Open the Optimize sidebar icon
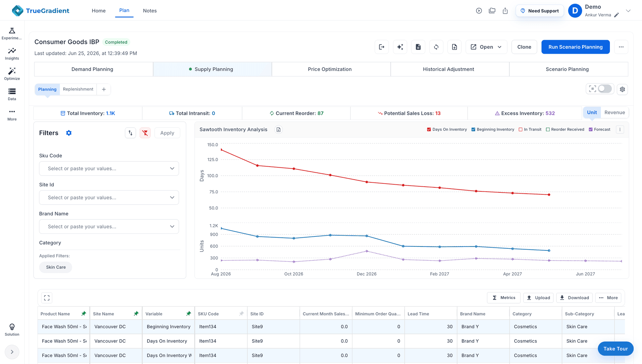This screenshot has height=364, width=642. click(x=12, y=74)
